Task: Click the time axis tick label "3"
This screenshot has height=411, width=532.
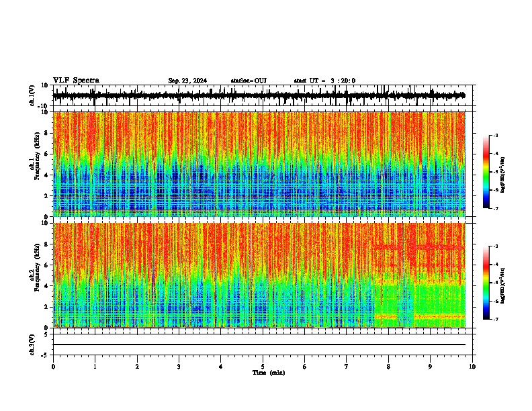Action: point(179,367)
